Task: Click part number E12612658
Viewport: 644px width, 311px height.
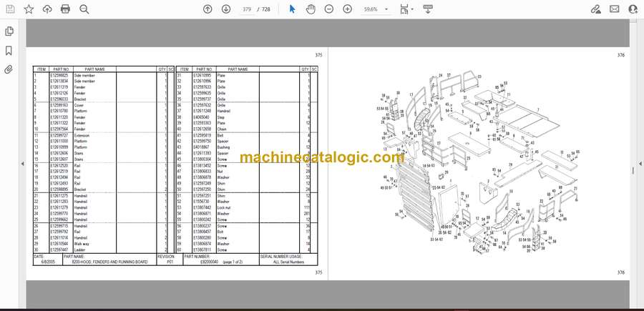Action: [x=202, y=129]
